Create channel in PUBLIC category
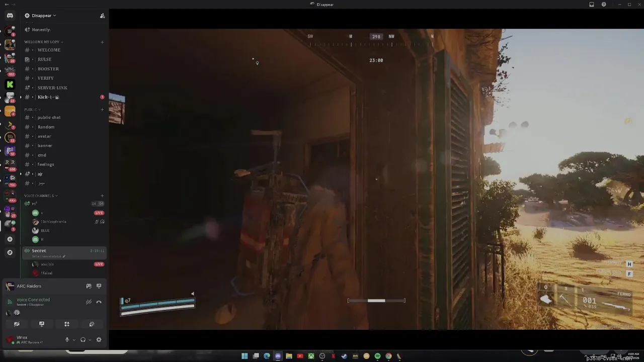 point(102,110)
